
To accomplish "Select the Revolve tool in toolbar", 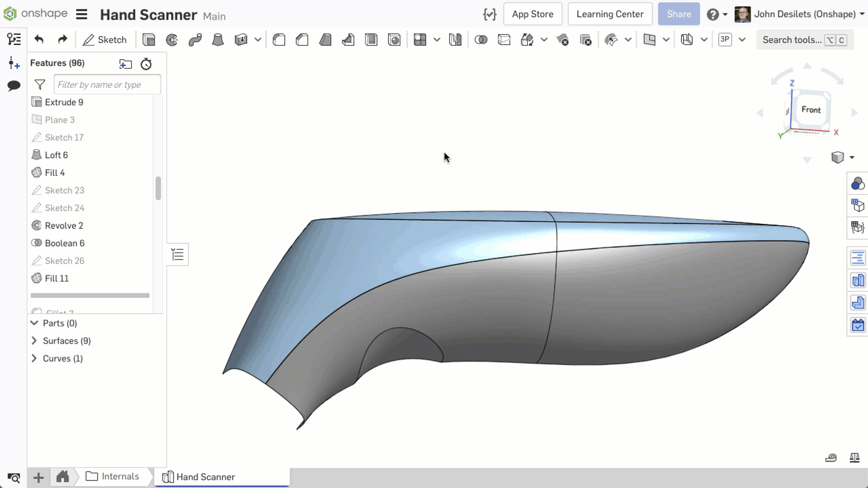I will pos(172,40).
